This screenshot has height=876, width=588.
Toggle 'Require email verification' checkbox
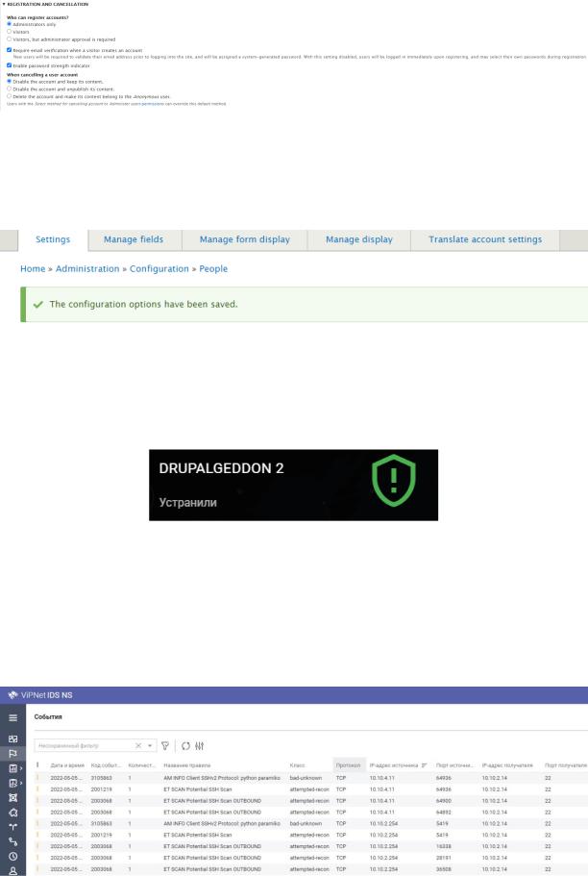coord(9,50)
